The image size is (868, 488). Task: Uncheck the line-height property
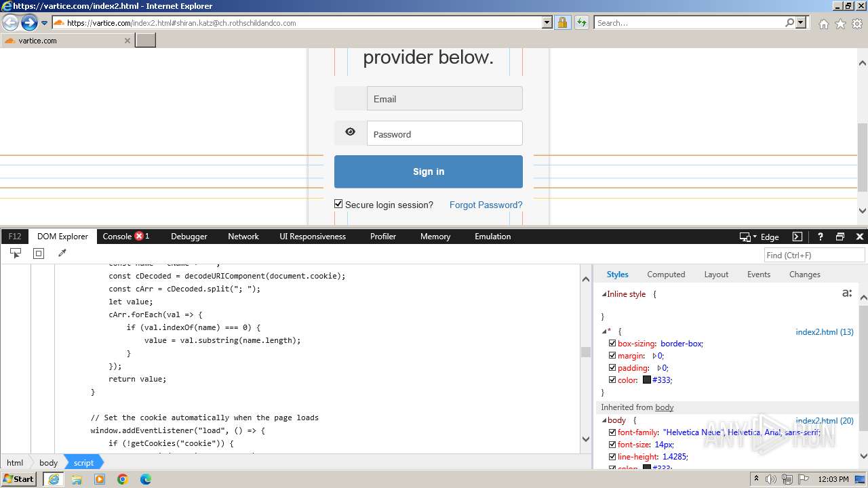[x=612, y=457]
